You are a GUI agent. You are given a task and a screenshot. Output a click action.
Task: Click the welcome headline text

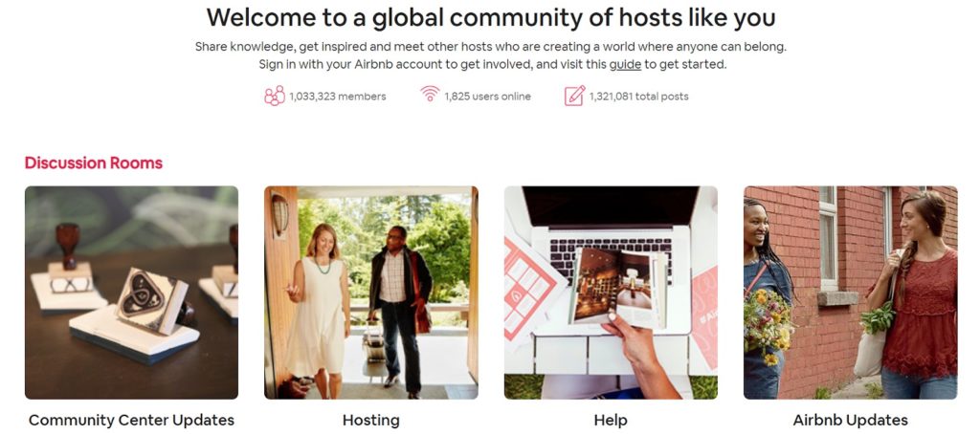(491, 18)
